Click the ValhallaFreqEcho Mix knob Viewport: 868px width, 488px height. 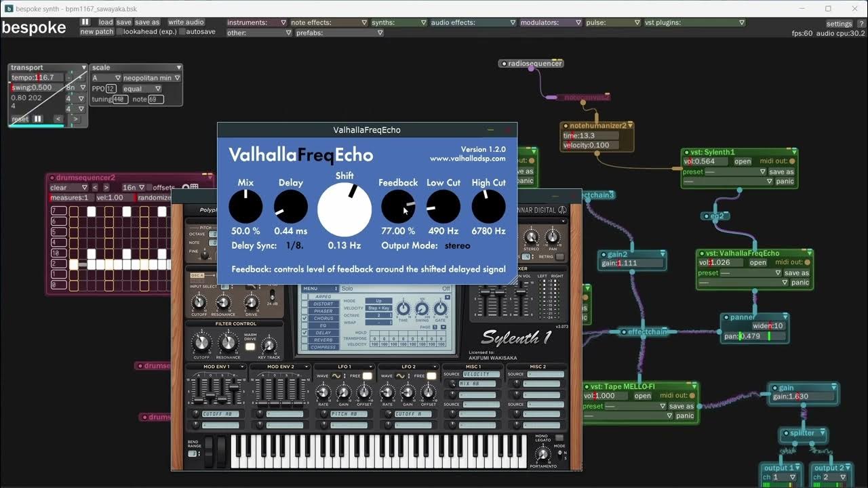point(245,206)
